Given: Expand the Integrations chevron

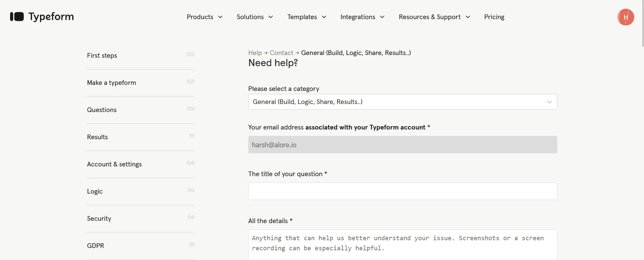Looking at the screenshot, I should coord(382,17).
